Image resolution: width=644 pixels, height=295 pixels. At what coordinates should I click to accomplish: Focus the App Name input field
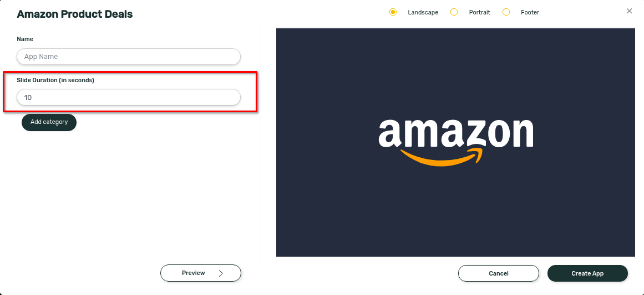(129, 56)
